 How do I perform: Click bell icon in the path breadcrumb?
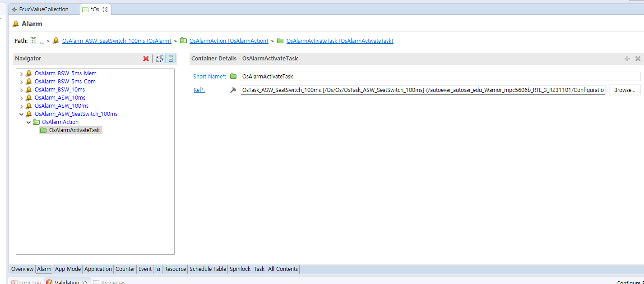click(56, 41)
